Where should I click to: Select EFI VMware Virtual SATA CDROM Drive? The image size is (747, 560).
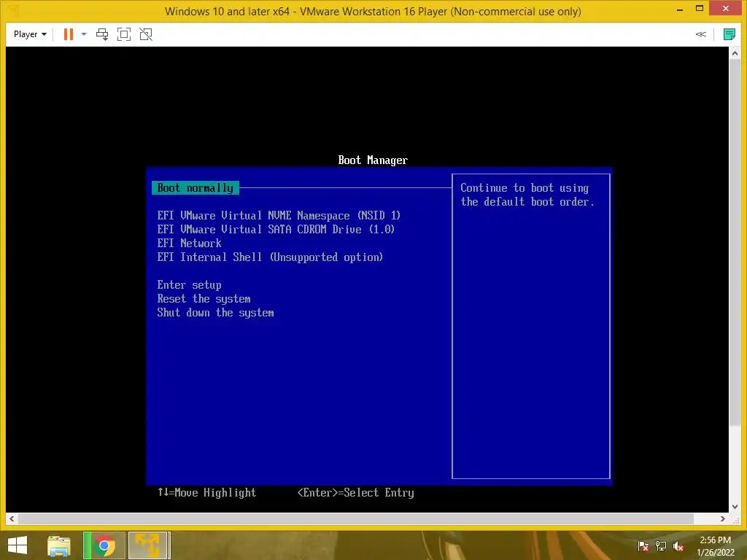(276, 230)
